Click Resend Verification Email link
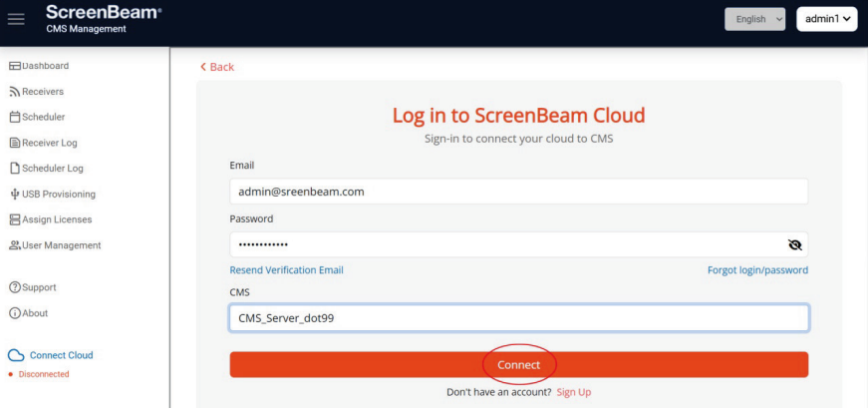This screenshot has height=415, width=868. (x=286, y=270)
